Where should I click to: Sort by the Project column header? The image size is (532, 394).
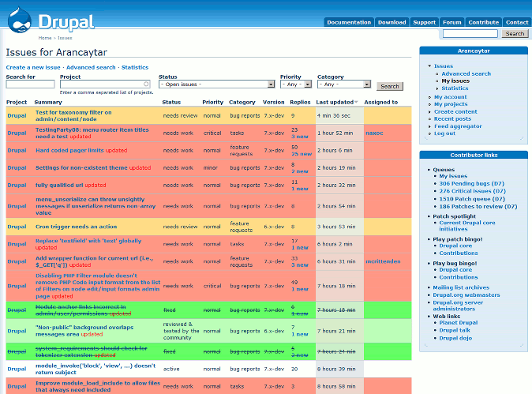pyautogui.click(x=17, y=102)
